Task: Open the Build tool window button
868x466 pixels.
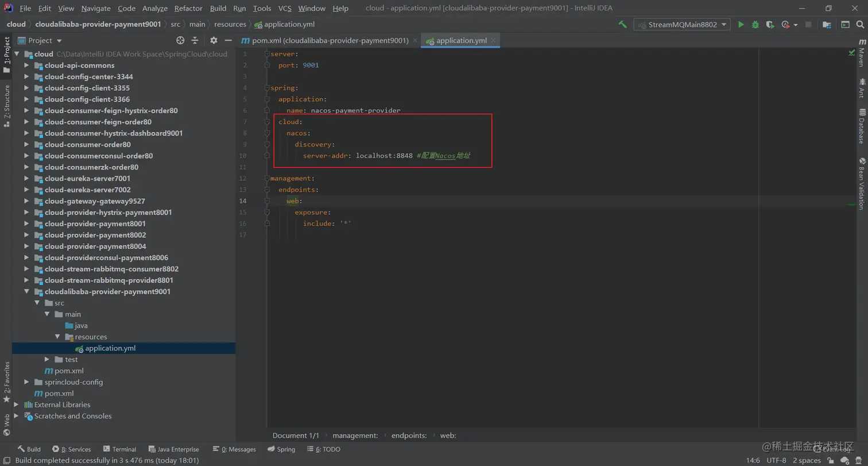Action: [29, 449]
